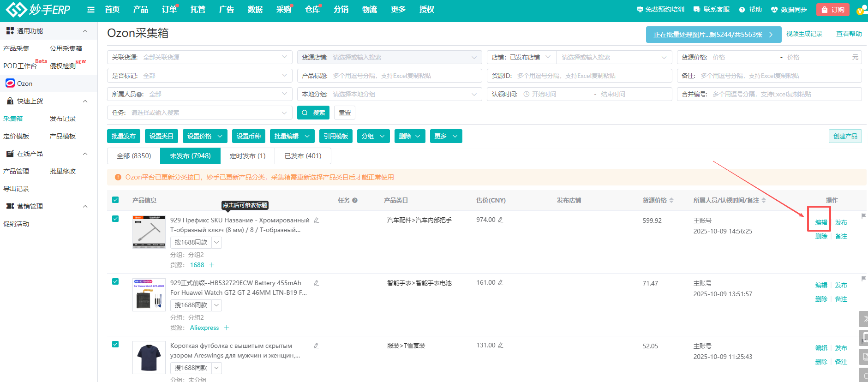Click 编辑 link for the first product

(x=821, y=222)
